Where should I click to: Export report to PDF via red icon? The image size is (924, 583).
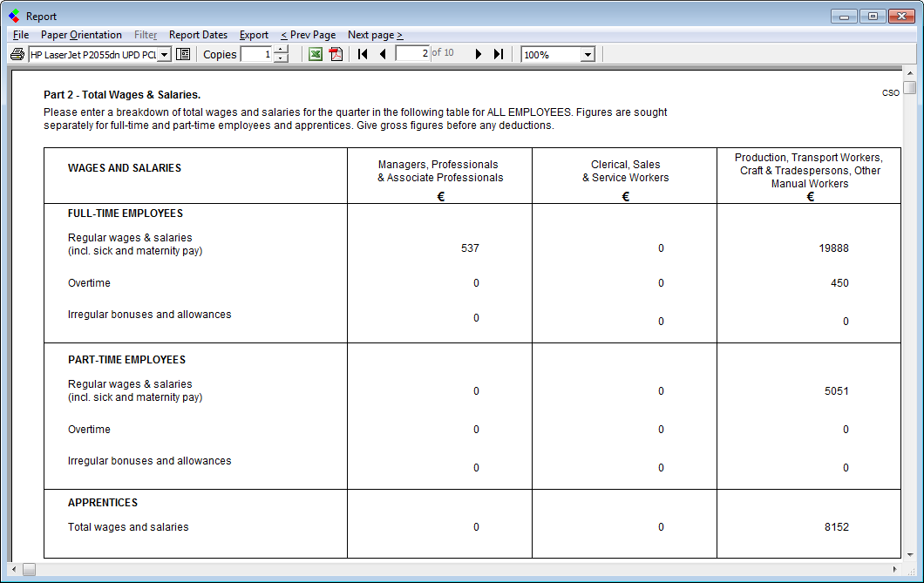pyautogui.click(x=336, y=54)
